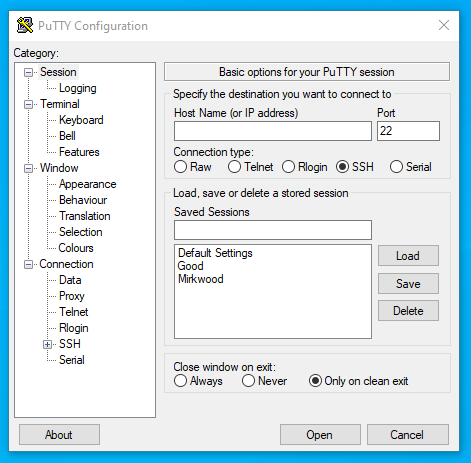Set close window on exit to Never
471x463 pixels.
tap(248, 381)
